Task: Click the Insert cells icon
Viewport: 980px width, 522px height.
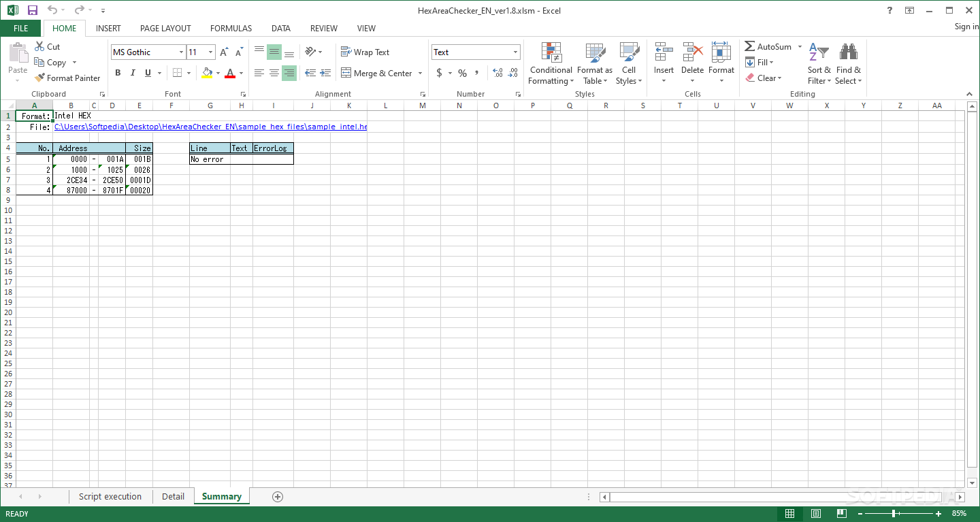Action: click(x=664, y=52)
